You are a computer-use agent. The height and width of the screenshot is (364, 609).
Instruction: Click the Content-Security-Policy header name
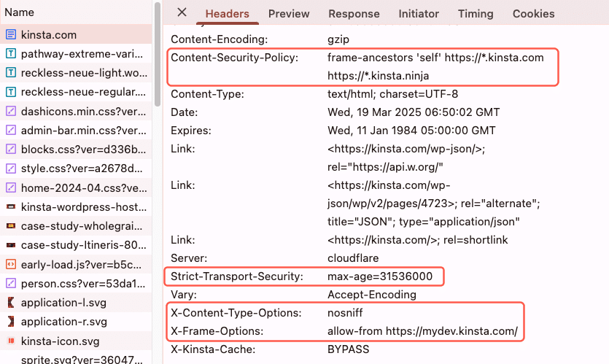tap(235, 58)
